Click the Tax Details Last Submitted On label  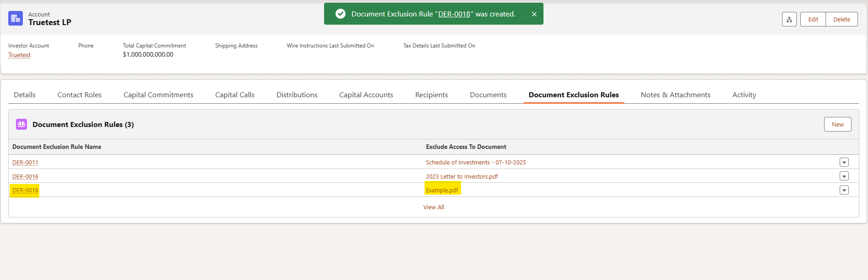pyautogui.click(x=439, y=46)
